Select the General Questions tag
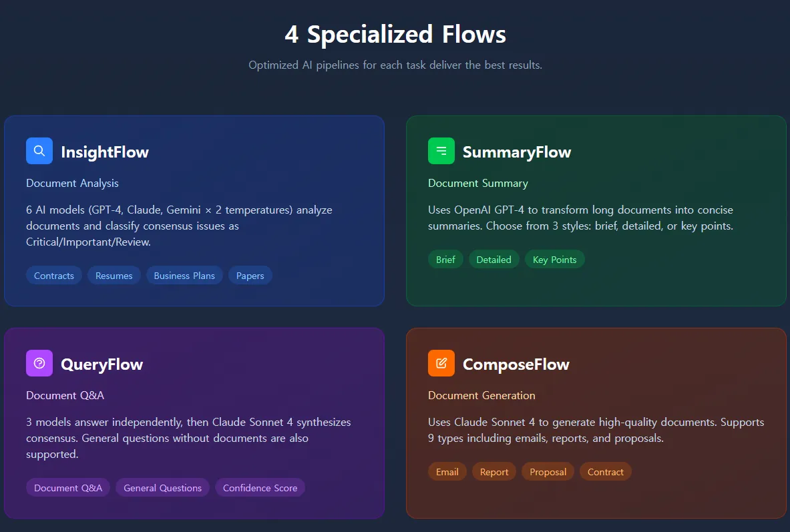This screenshot has height=532, width=790. tap(163, 488)
